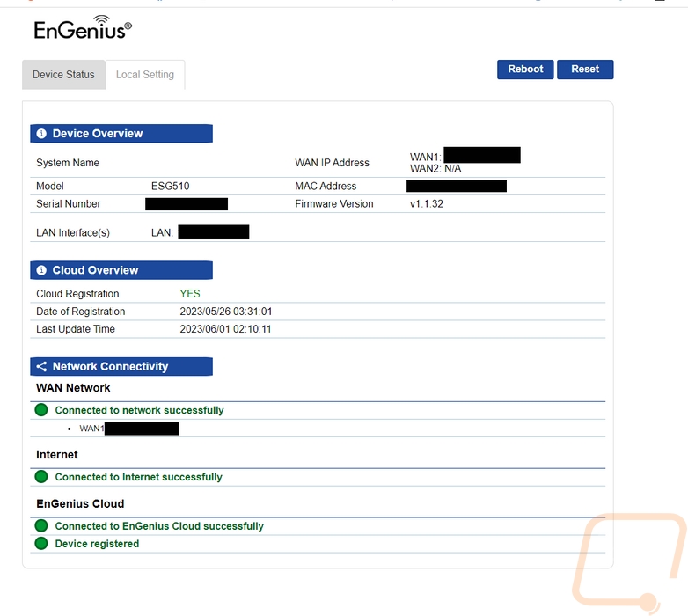Click the Reset button
The height and width of the screenshot is (616, 688).
[x=585, y=70]
